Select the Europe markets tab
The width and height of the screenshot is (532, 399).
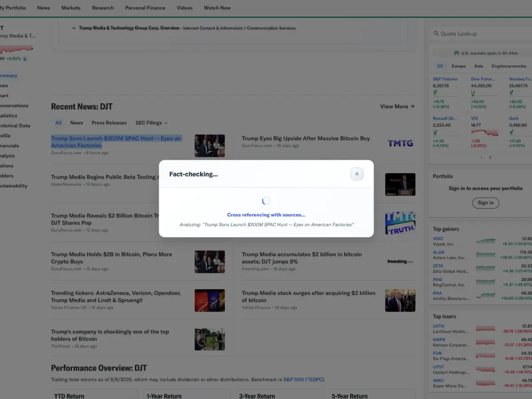(458, 66)
